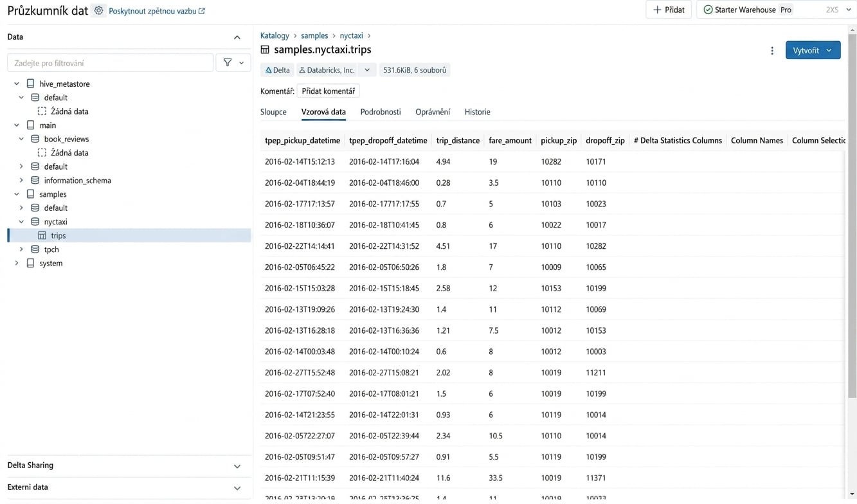Viewport: 857px width, 504px height.
Task: Click the trips table icon in tree
Action: coord(42,235)
